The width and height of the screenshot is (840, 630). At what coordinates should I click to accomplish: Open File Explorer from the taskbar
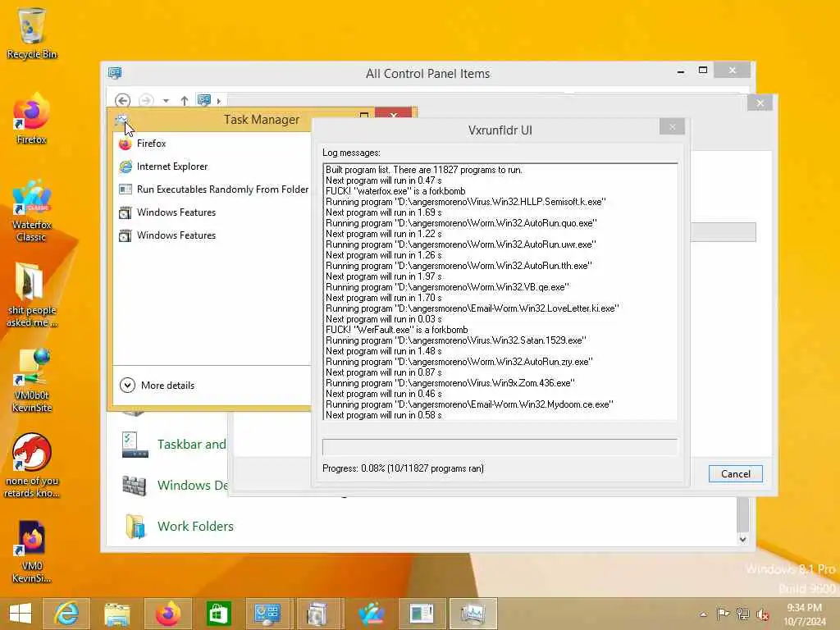coord(116,614)
